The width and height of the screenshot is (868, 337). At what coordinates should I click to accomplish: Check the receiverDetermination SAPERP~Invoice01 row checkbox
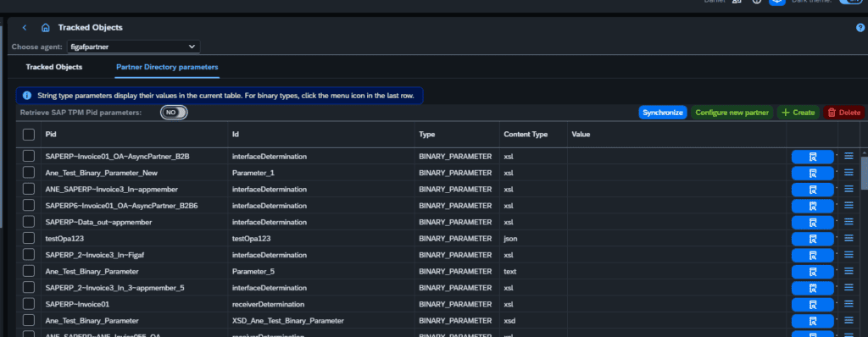coord(29,304)
